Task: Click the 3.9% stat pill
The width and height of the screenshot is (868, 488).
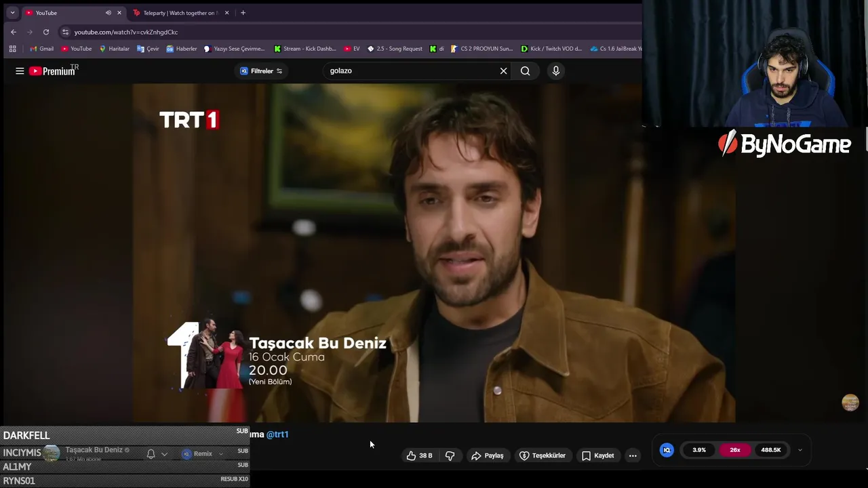Action: (x=699, y=450)
